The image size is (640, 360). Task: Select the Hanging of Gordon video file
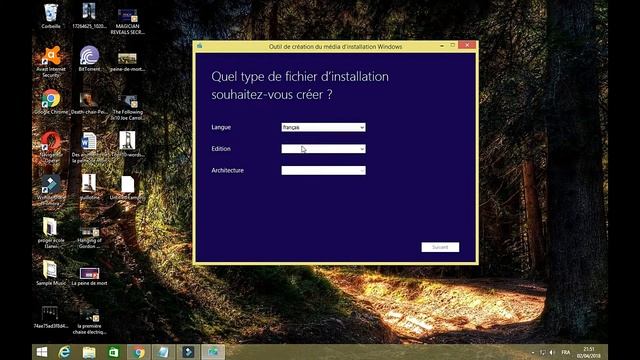89,237
